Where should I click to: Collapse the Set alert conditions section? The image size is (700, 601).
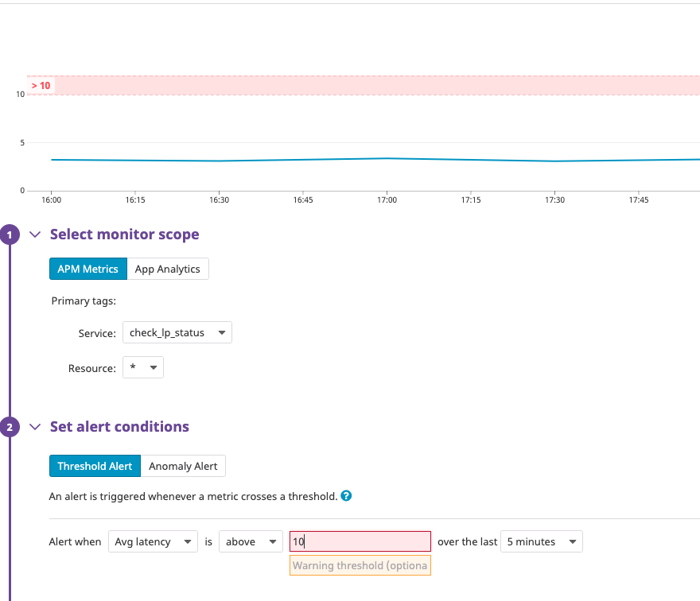pyautogui.click(x=34, y=427)
